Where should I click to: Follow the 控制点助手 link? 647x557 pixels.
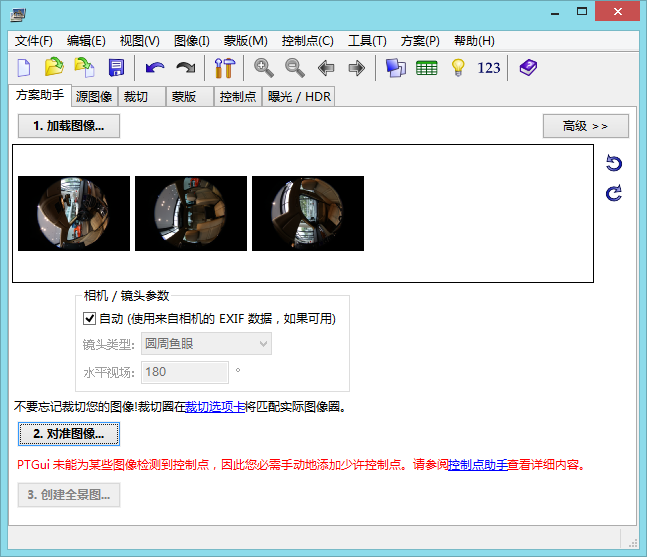[x=478, y=465]
